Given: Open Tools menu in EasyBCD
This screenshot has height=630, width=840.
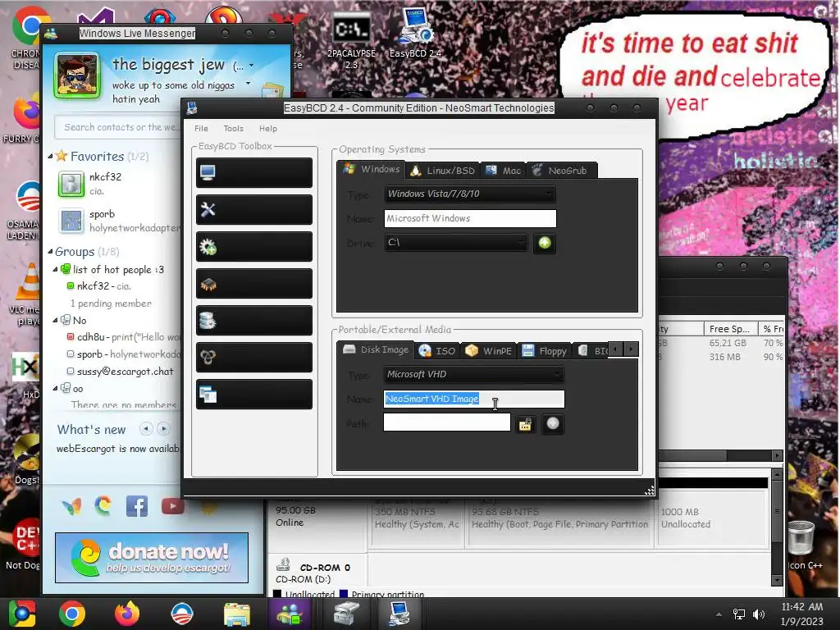Looking at the screenshot, I should [x=233, y=129].
